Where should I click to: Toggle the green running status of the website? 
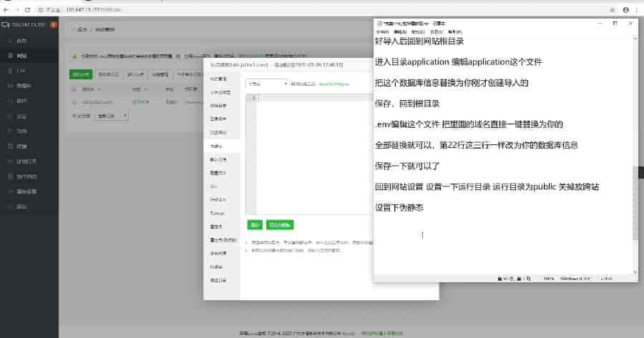click(x=138, y=101)
